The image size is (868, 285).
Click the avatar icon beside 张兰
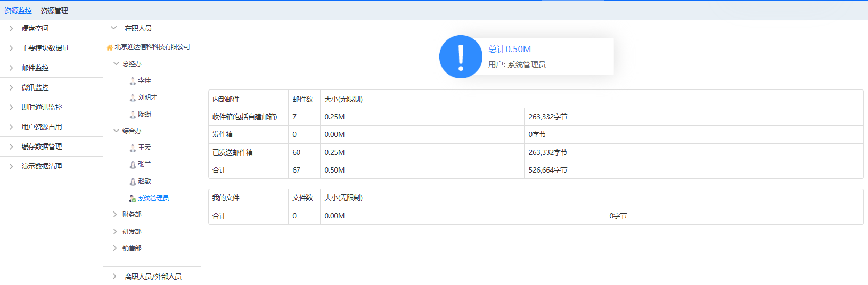(133, 165)
